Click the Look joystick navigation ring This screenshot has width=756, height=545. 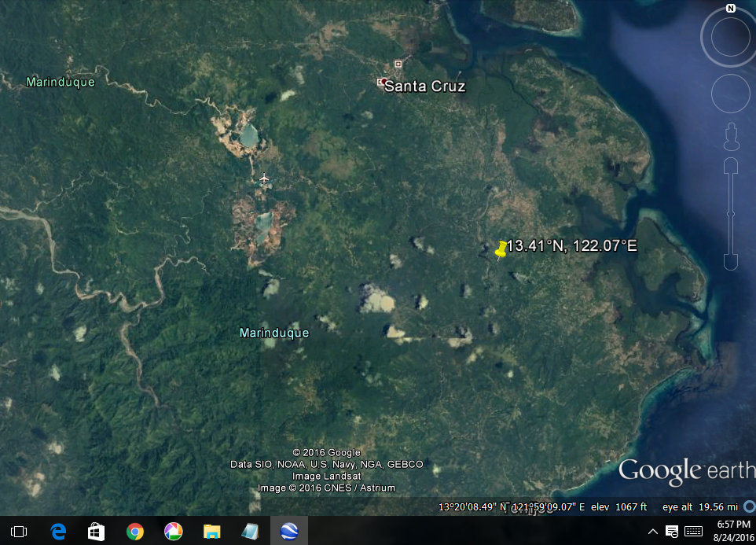[x=728, y=37]
